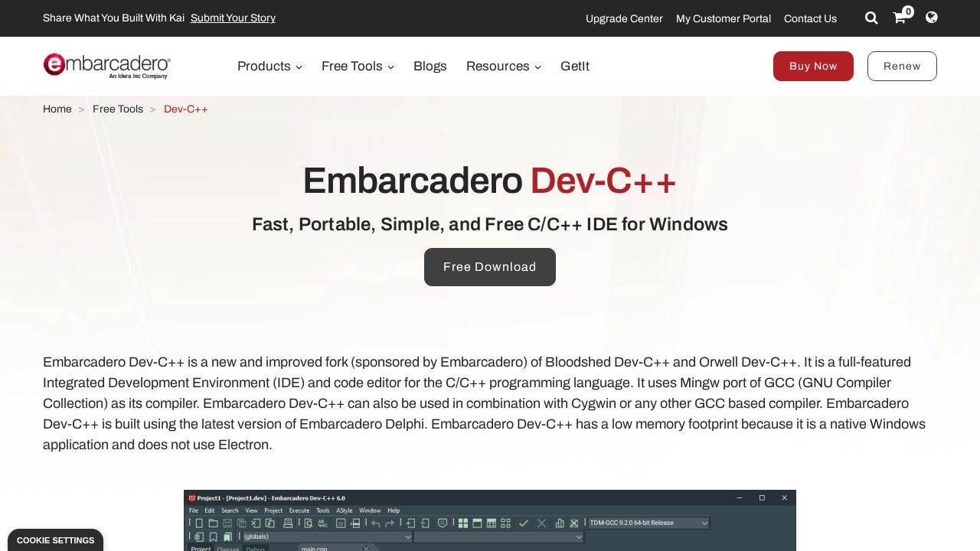This screenshot has height=551, width=980.
Task: Open the Blogs page
Action: point(430,67)
